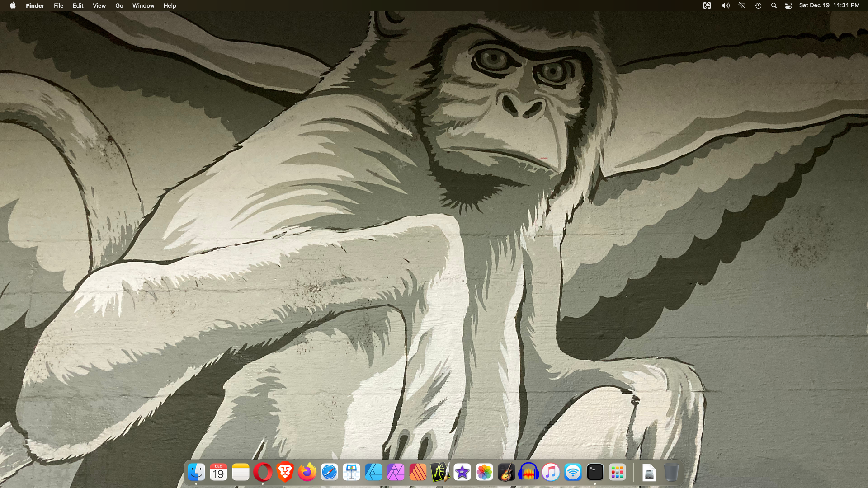This screenshot has height=488, width=868.
Task: Click the fan control menu bar icon
Action: [707, 5]
